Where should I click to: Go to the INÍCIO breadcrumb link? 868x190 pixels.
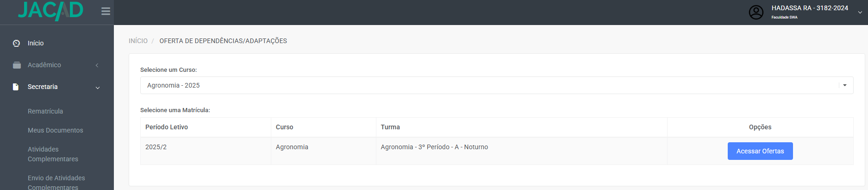coord(138,41)
